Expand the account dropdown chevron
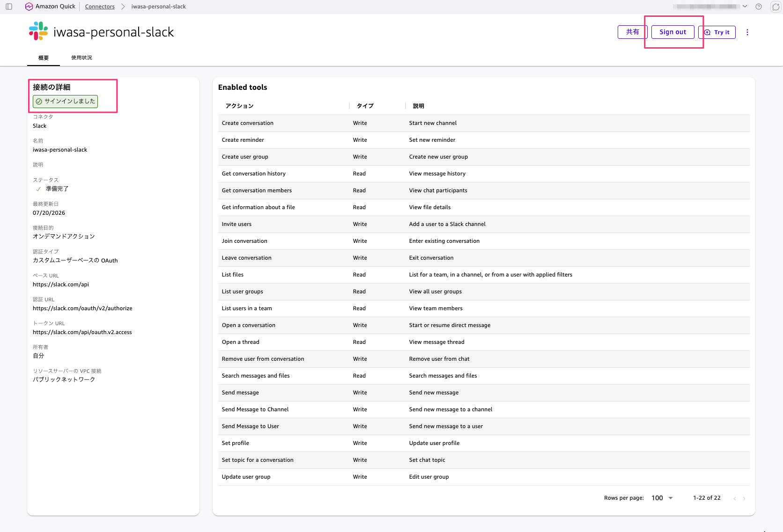This screenshot has width=783, height=532. tap(745, 7)
